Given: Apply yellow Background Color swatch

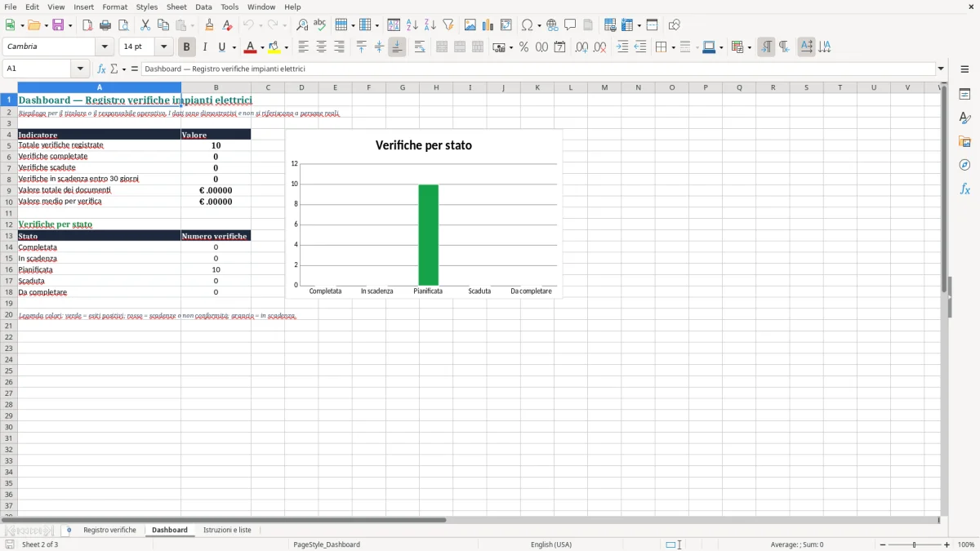Looking at the screenshot, I should coord(276,47).
